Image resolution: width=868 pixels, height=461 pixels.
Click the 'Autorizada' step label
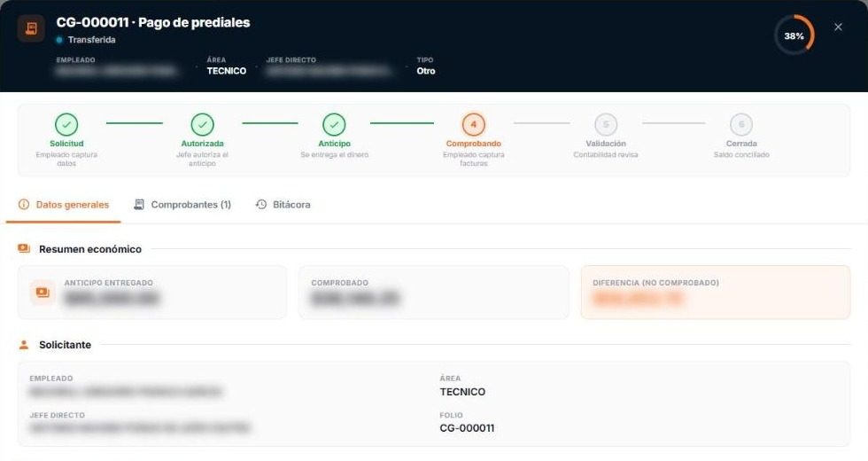pos(202,144)
